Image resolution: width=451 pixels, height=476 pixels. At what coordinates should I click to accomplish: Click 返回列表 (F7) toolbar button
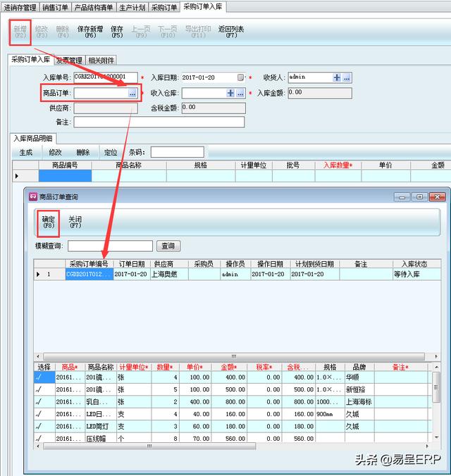point(231,32)
